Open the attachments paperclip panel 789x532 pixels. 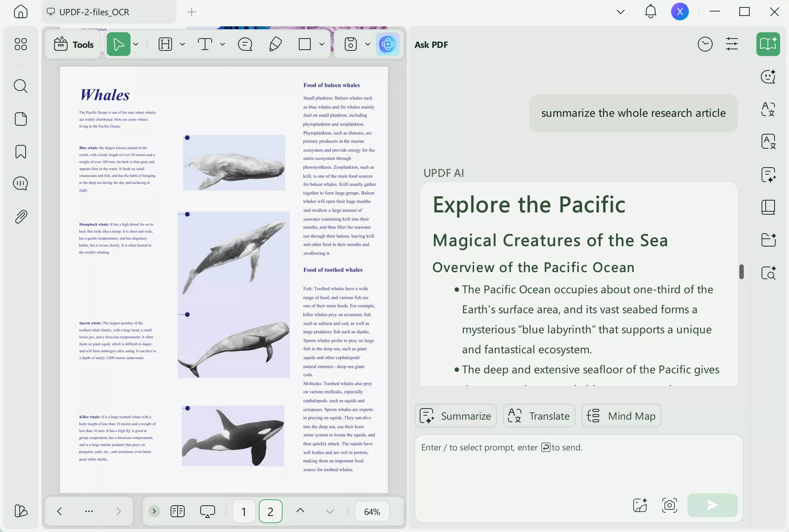point(20,217)
